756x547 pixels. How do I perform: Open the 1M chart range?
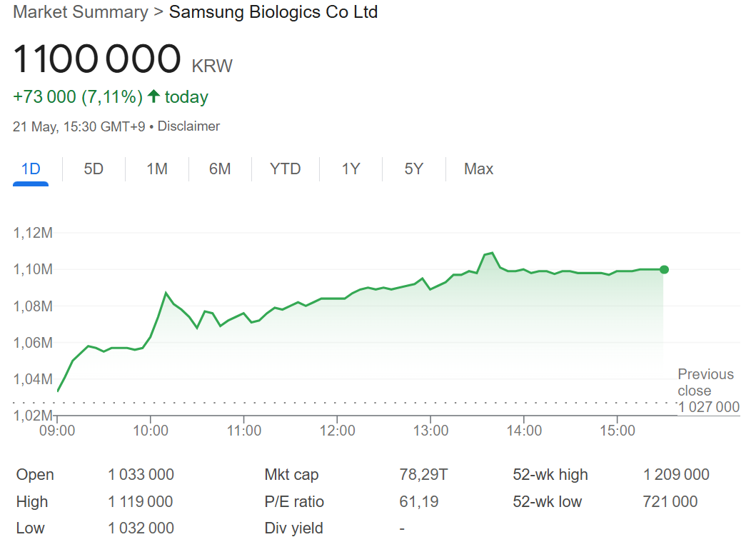157,169
